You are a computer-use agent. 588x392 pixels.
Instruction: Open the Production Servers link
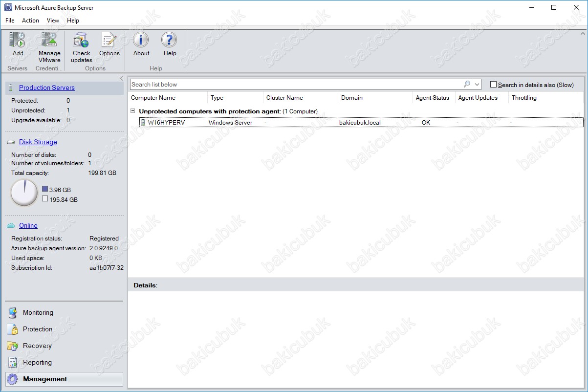point(47,88)
